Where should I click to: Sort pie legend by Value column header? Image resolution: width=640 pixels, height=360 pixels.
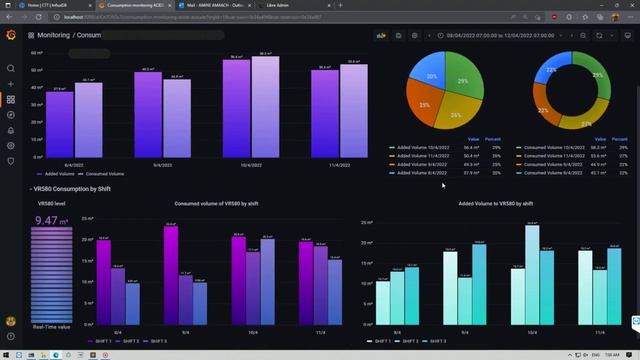tap(473, 139)
